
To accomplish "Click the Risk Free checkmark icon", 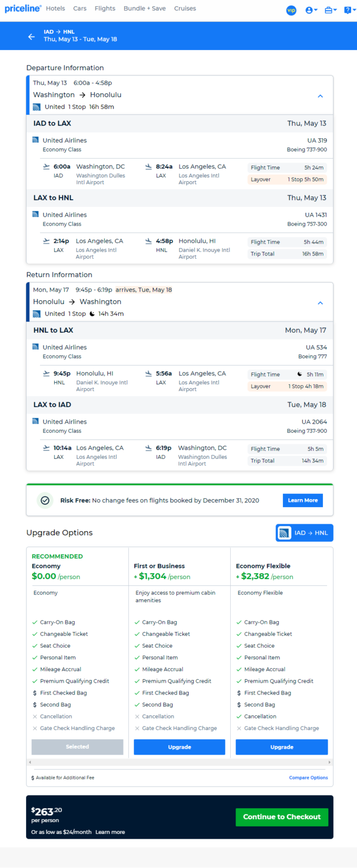I will tap(45, 500).
